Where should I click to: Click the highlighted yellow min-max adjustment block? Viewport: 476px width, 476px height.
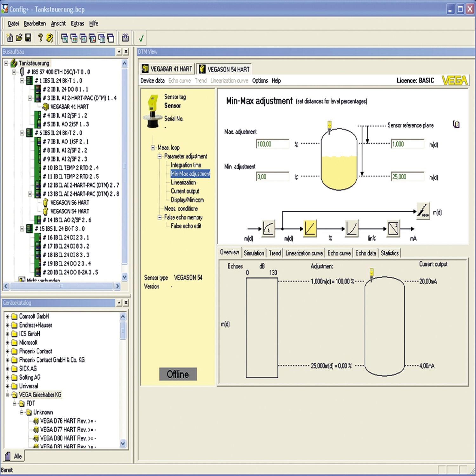tap(310, 228)
